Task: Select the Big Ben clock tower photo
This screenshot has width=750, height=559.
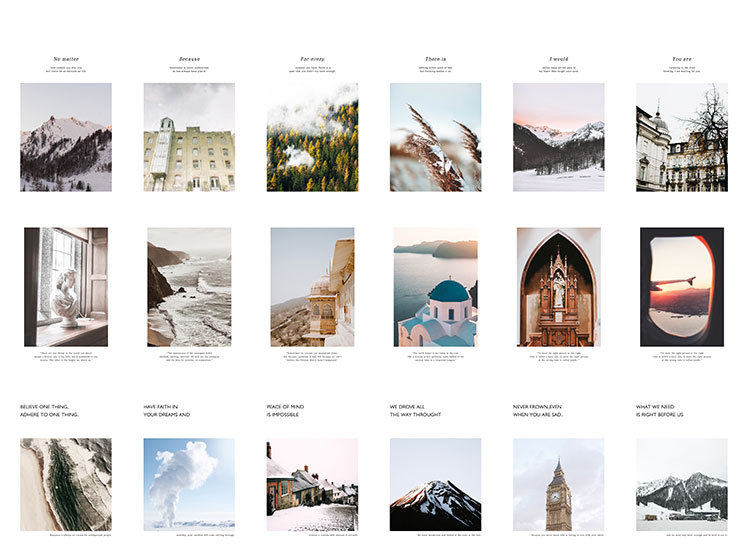Action: (559, 484)
